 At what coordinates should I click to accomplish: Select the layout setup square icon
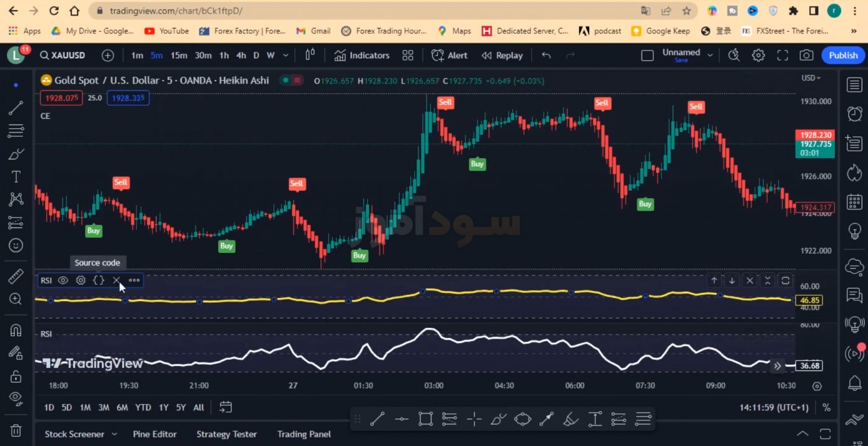[x=647, y=55]
